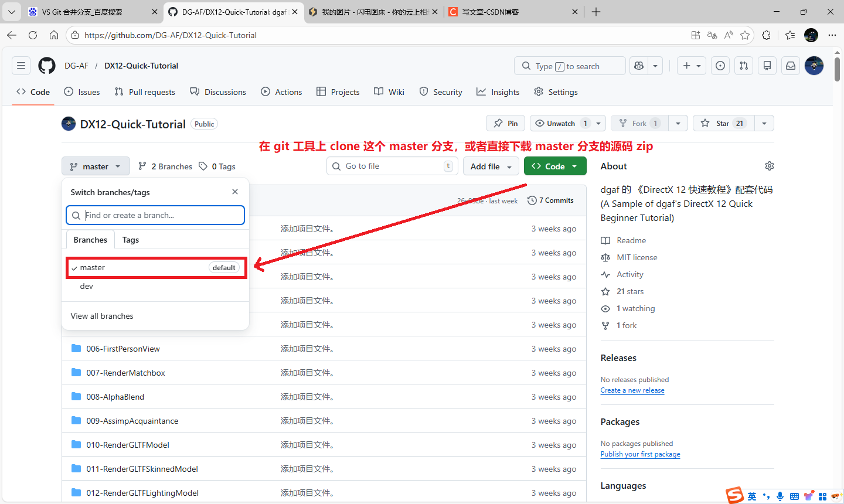844x504 pixels.
Task: Open the Notifications inbox icon
Action: pyautogui.click(x=791, y=66)
